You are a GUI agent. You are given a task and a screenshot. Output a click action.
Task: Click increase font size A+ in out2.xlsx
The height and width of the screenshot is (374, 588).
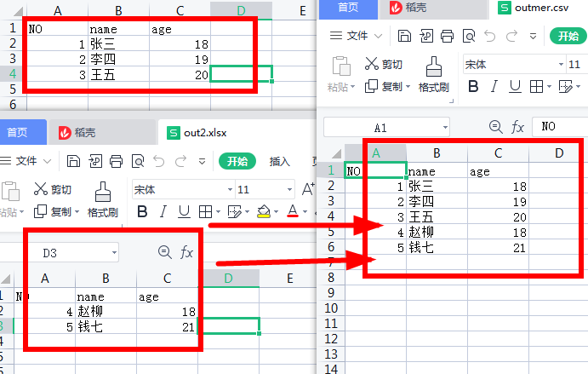[x=308, y=189]
